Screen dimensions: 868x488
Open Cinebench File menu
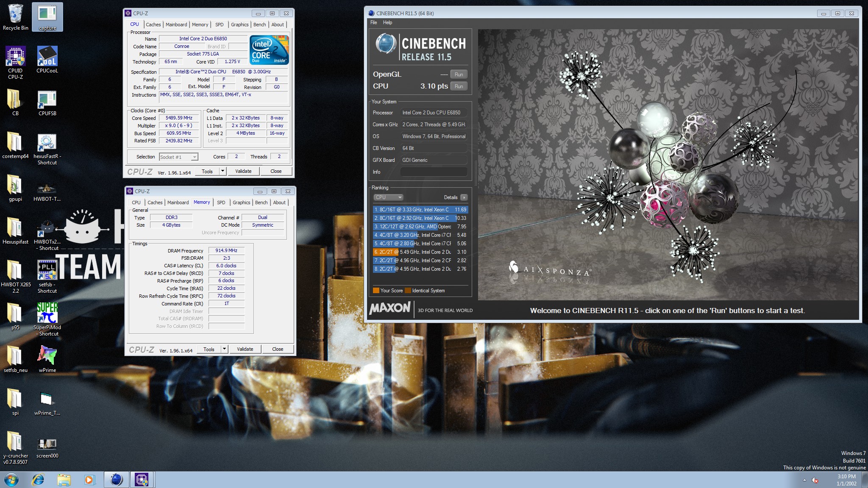374,22
